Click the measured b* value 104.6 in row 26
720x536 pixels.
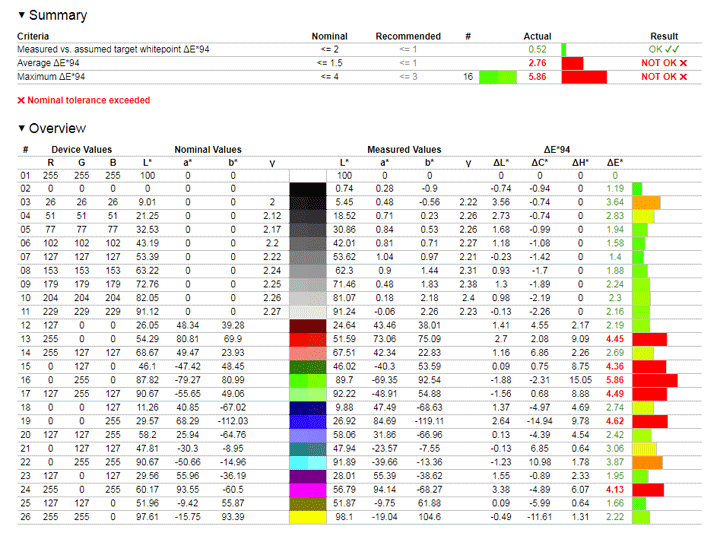point(429,517)
